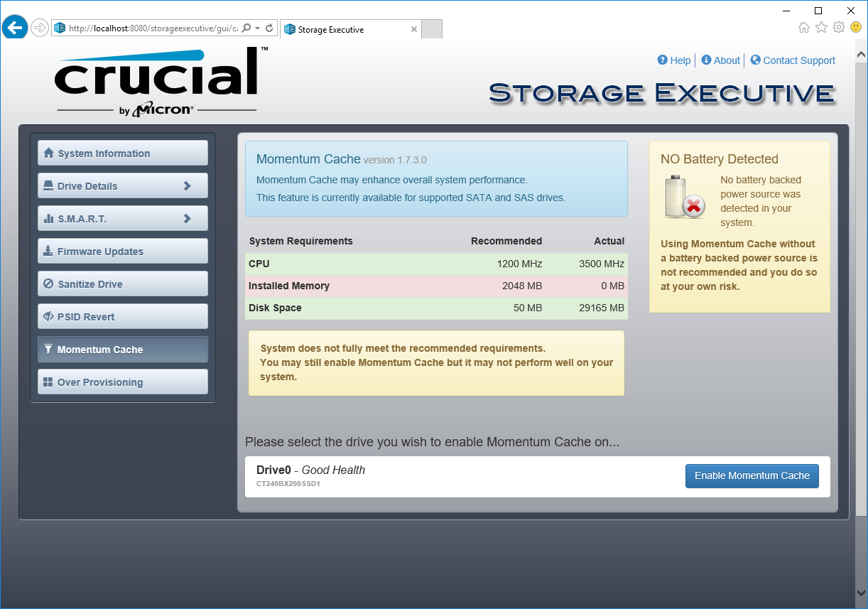Image resolution: width=868 pixels, height=609 pixels.
Task: Open the Sanitize Drive section
Action: coord(123,284)
